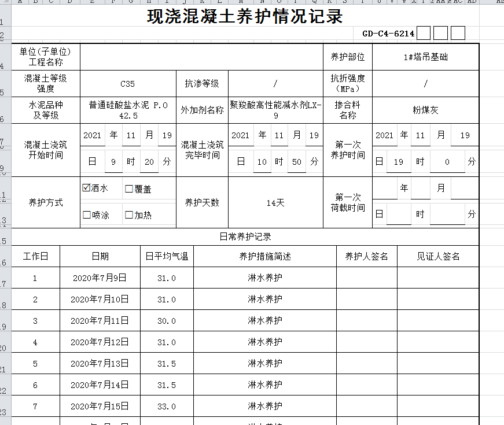
Task: Click the empty year field in 第一次荷载时间
Action: 385,188
